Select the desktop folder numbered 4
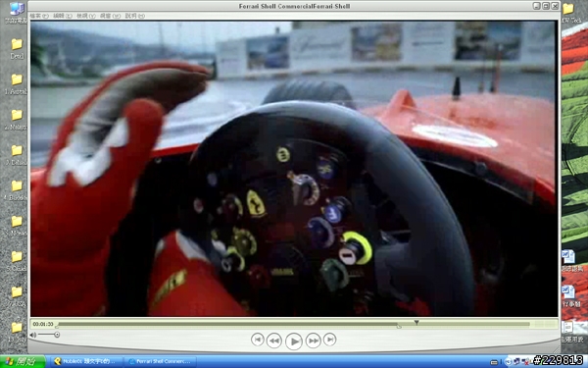Viewport: 588px width, 368px height. click(16, 190)
